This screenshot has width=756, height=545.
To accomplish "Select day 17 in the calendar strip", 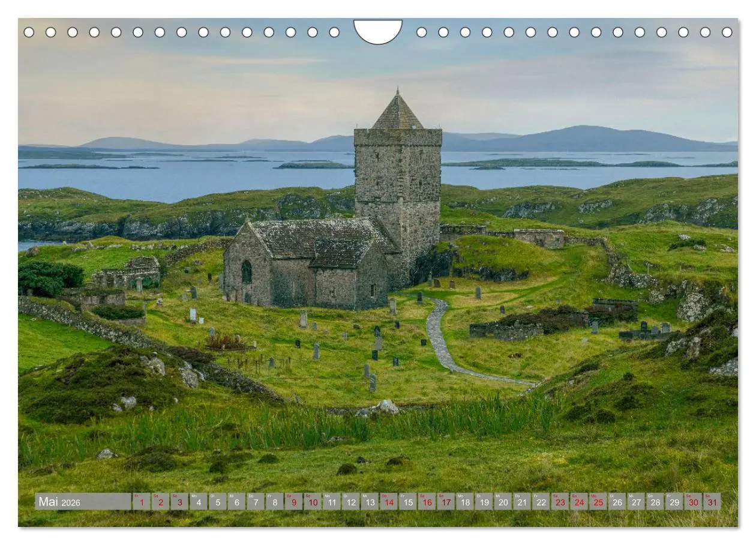I will coord(446,502).
